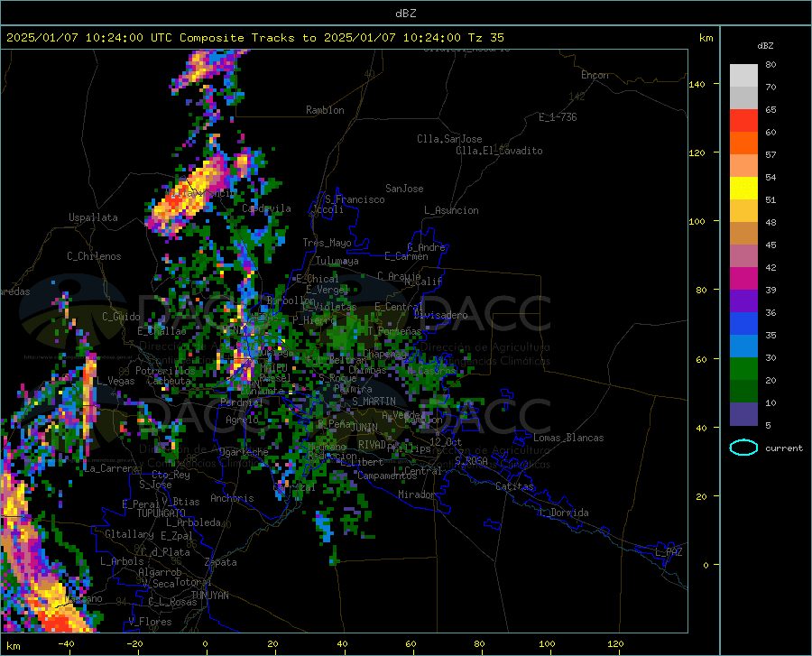Click the 'Zapata' map label
812x656 pixels.
tap(221, 562)
